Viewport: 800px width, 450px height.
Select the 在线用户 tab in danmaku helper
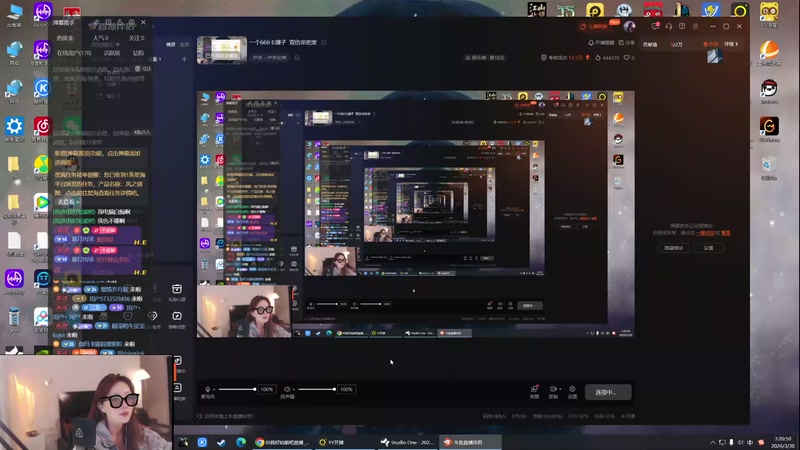tap(74, 53)
